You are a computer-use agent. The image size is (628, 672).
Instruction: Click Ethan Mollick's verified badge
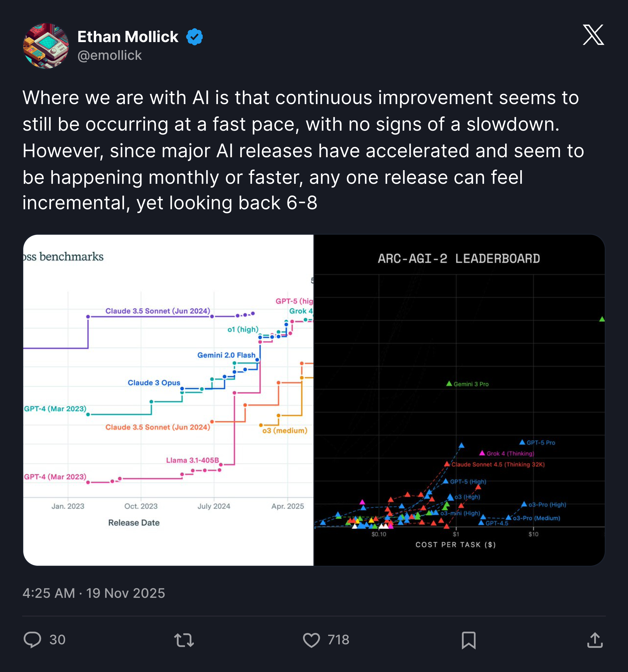point(194,36)
